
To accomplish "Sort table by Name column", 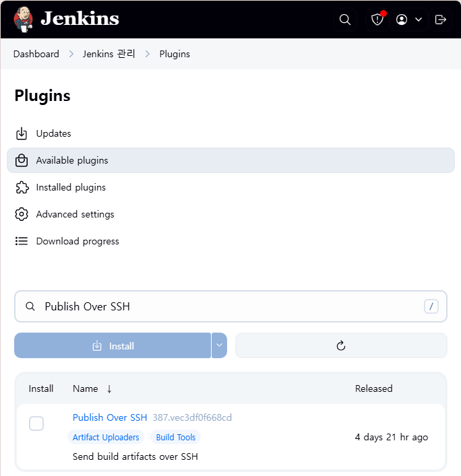I will [86, 388].
